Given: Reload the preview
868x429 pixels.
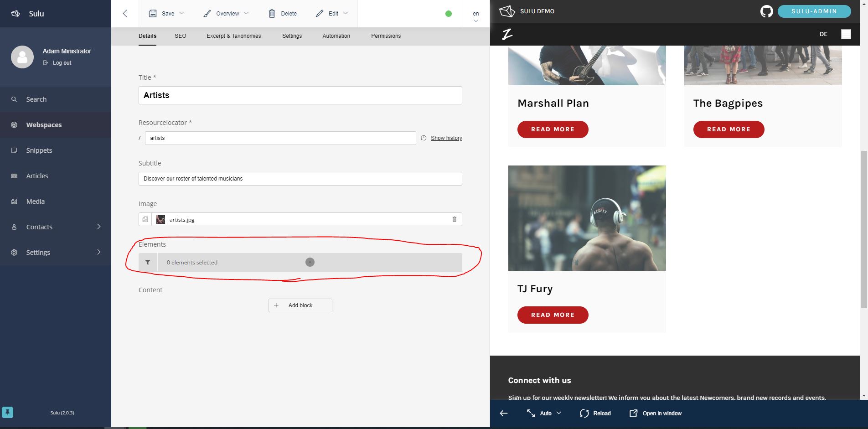Looking at the screenshot, I should pos(595,413).
